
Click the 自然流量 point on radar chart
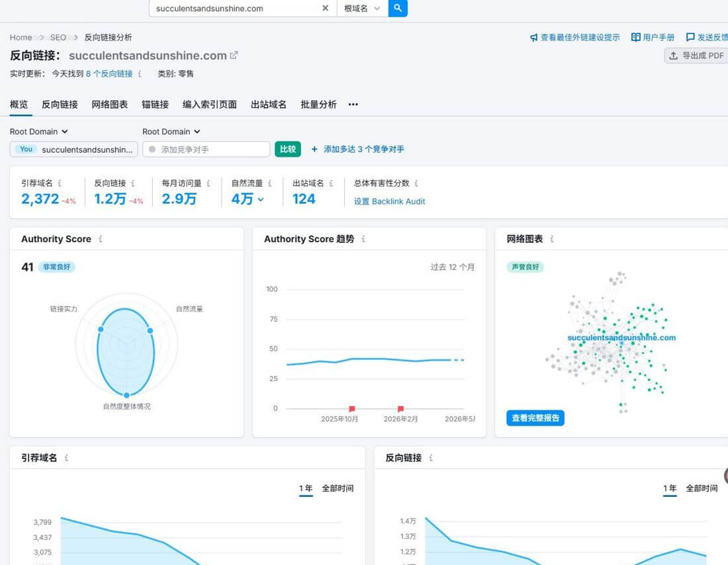(150, 331)
